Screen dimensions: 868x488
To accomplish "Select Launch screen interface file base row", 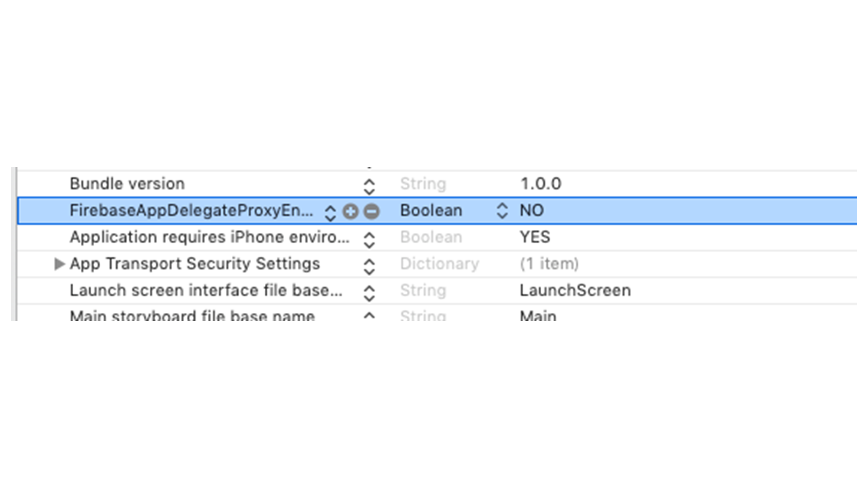I will pyautogui.click(x=437, y=291).
